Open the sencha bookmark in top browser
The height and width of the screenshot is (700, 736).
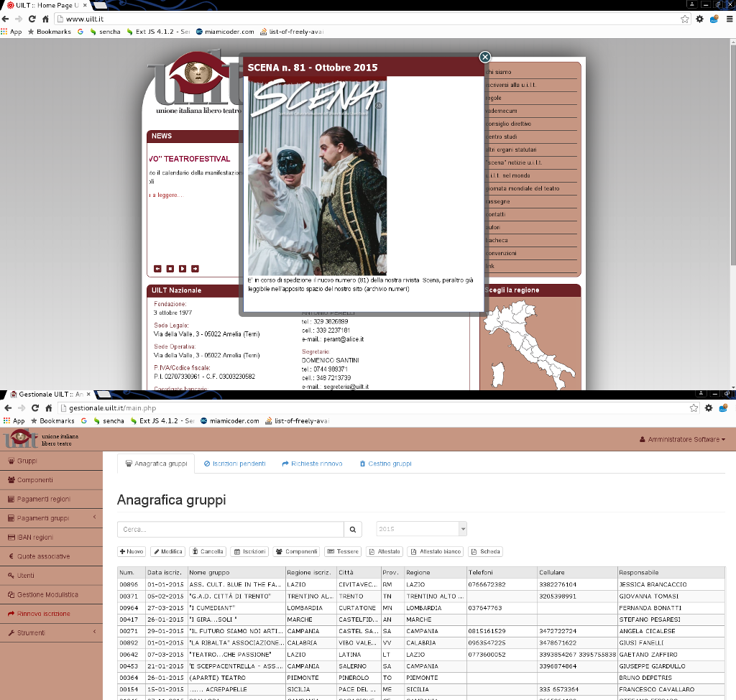click(105, 32)
